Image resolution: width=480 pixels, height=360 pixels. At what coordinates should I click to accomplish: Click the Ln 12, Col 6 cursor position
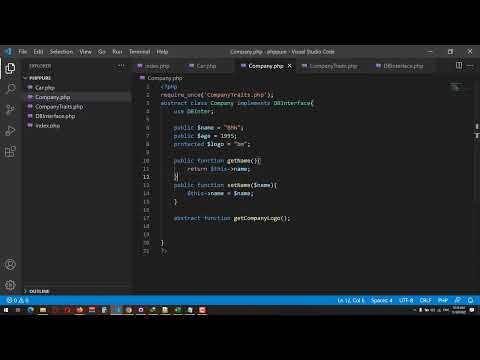coord(351,300)
